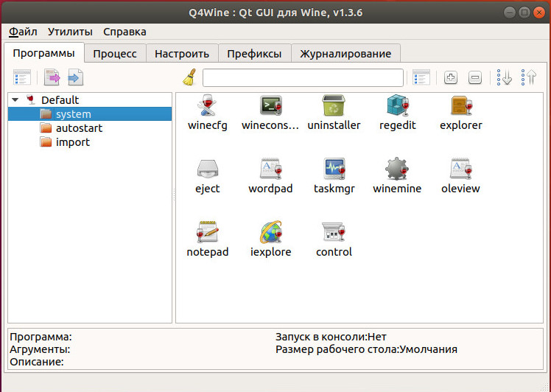The image size is (551, 392).
Task: Close the Q4Wine window
Action: [538, 13]
